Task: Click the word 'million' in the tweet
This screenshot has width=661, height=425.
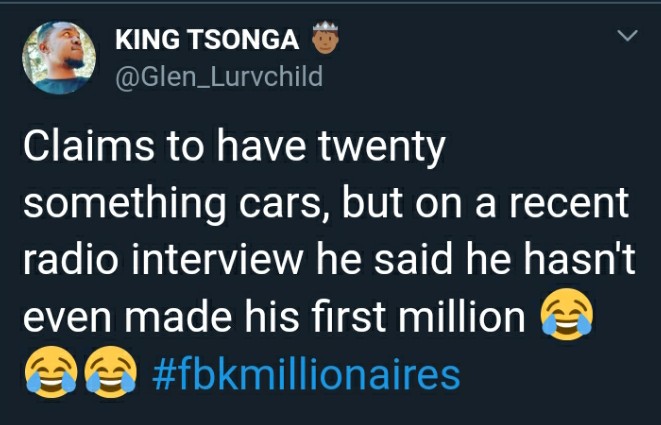Action: tap(462, 316)
